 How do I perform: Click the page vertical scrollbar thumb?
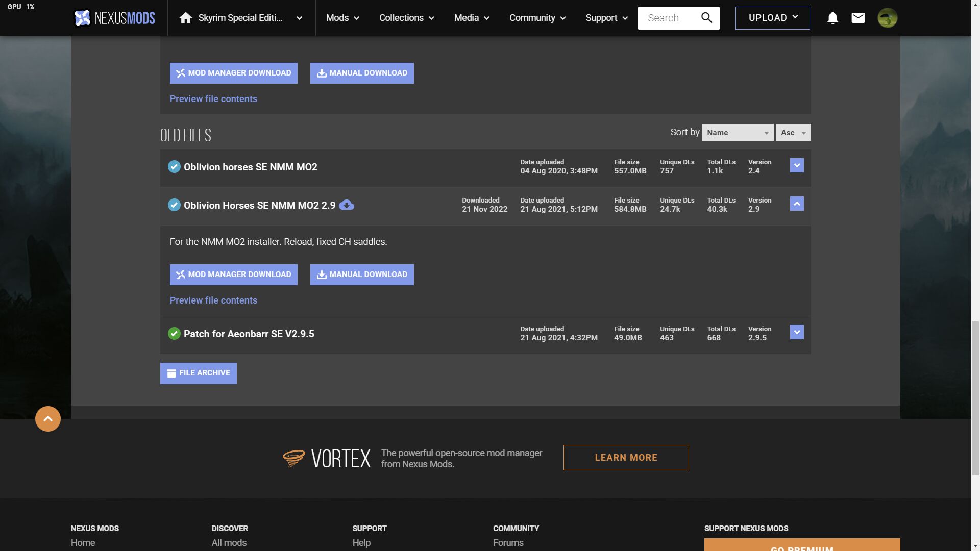(x=975, y=398)
